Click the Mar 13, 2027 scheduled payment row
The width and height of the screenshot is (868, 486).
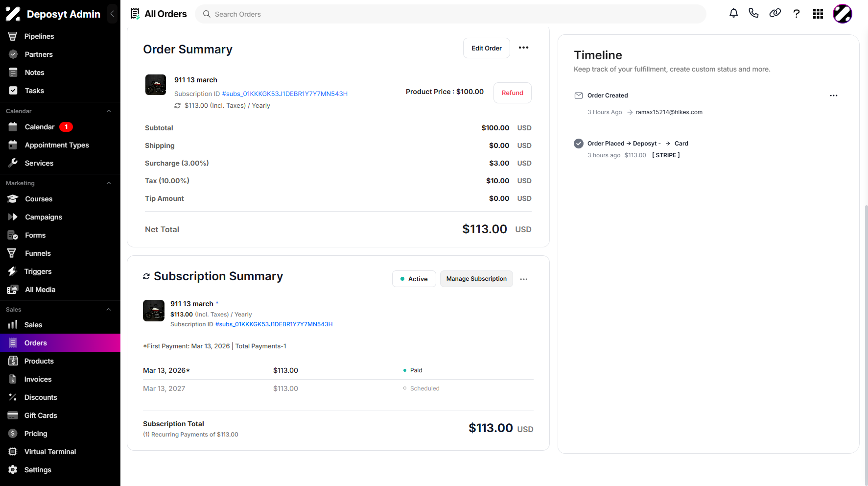pyautogui.click(x=338, y=389)
